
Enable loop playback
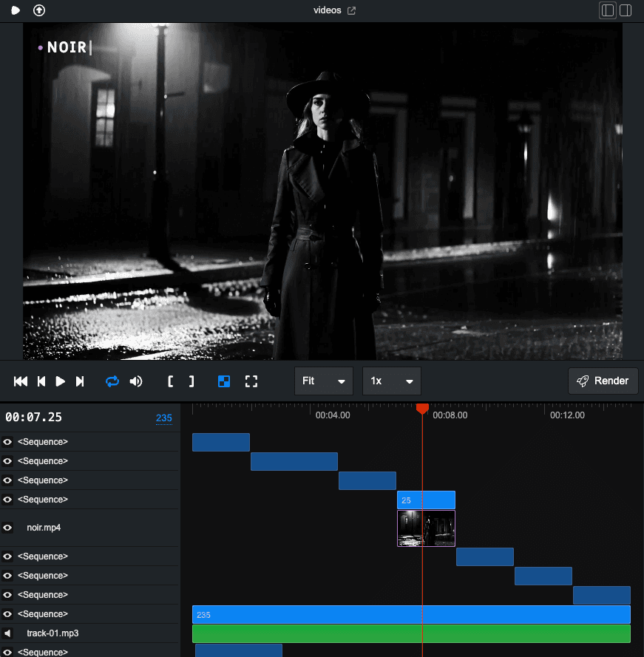(112, 381)
